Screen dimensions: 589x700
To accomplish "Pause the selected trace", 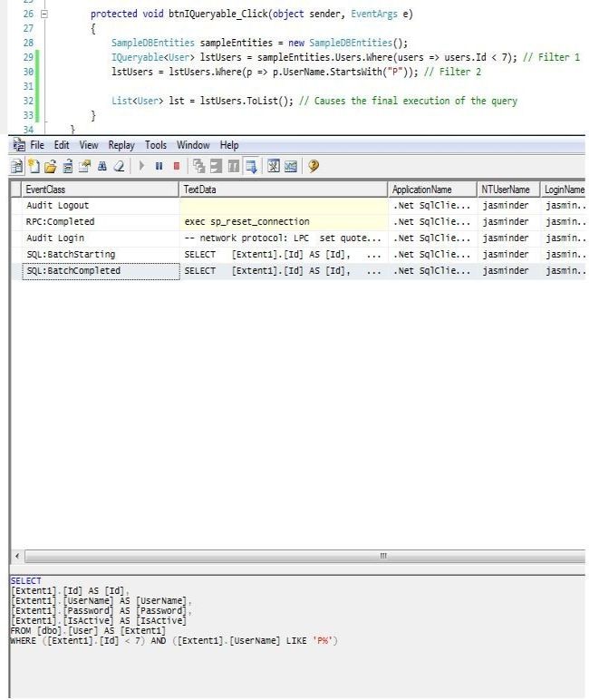I will coord(159,166).
